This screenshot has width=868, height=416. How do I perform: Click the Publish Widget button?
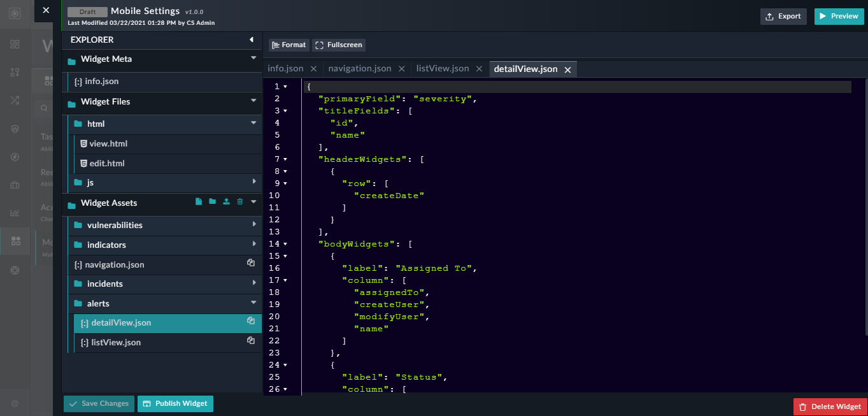click(x=175, y=404)
